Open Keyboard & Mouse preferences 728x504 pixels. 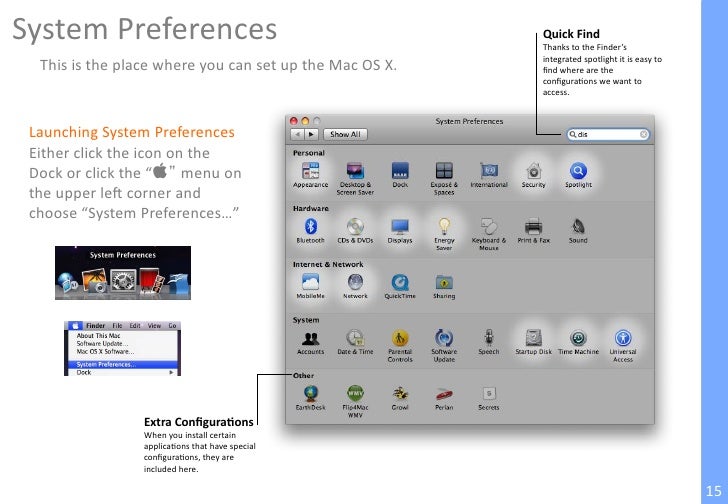[489, 234]
